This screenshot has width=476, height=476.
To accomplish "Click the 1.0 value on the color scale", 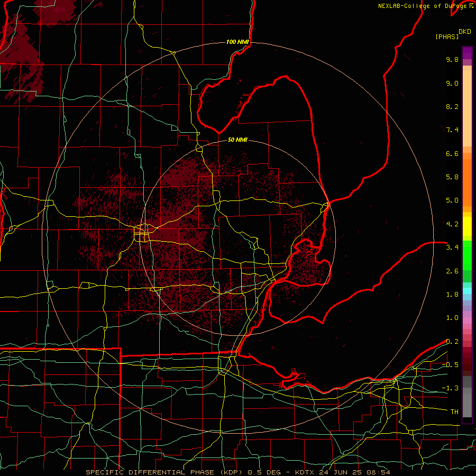I will 452,318.
